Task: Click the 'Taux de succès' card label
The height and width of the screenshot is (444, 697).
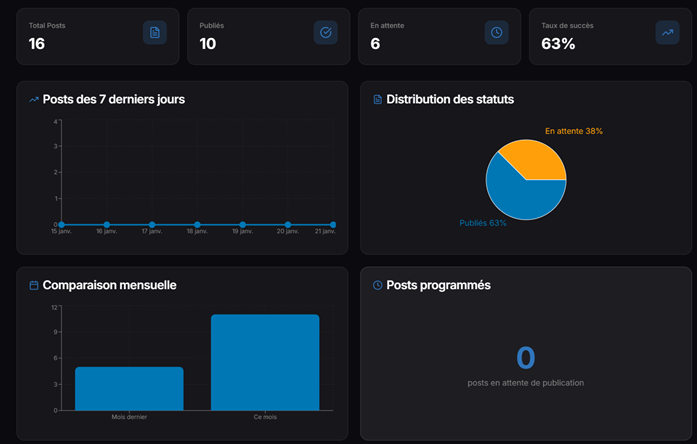Action: pos(567,26)
